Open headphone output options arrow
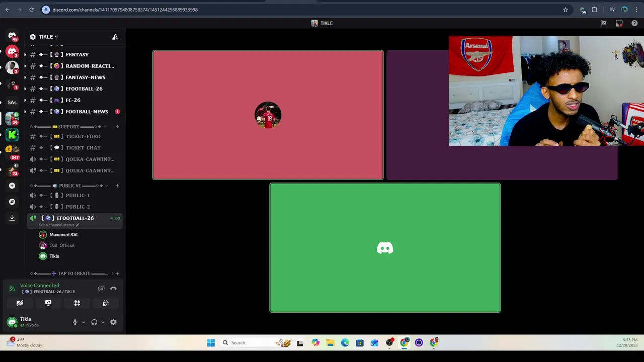The width and height of the screenshot is (644, 362). click(x=103, y=322)
